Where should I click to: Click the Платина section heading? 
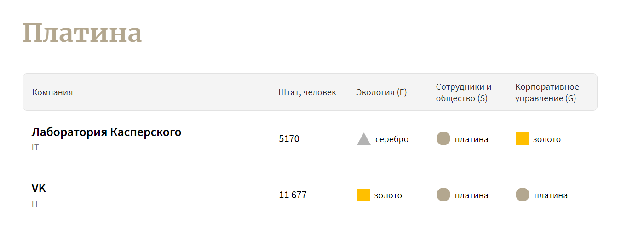tap(82, 33)
